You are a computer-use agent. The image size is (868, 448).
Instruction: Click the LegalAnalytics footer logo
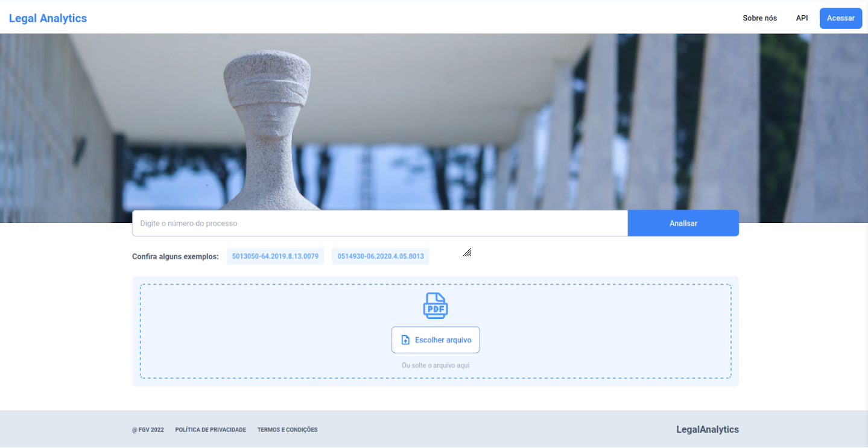pos(708,429)
